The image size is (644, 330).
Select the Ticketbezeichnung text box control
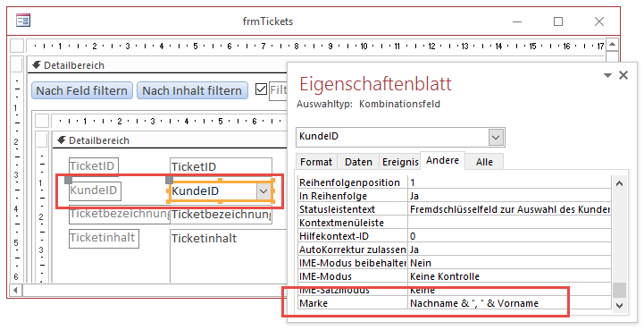click(x=221, y=215)
